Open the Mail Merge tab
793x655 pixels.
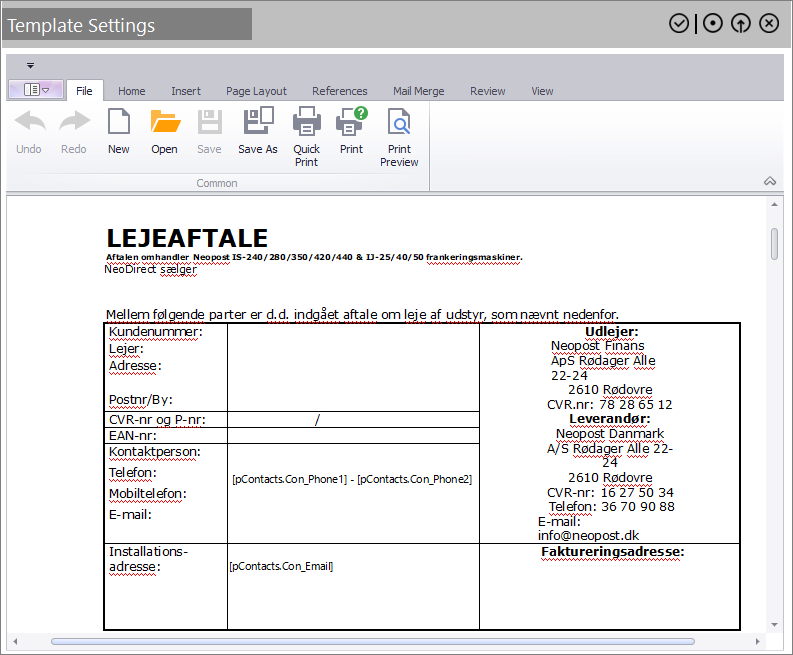pyautogui.click(x=419, y=91)
